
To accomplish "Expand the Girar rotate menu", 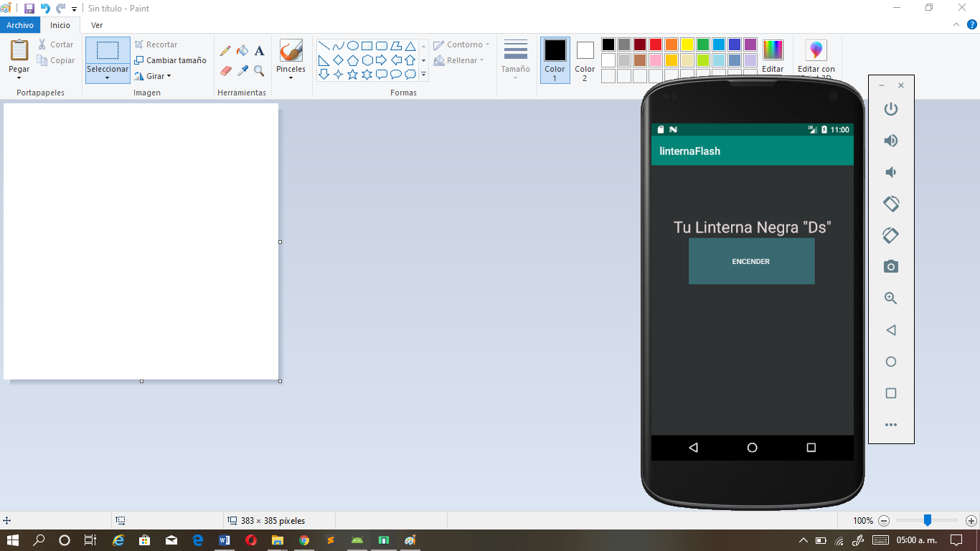I will coord(169,76).
